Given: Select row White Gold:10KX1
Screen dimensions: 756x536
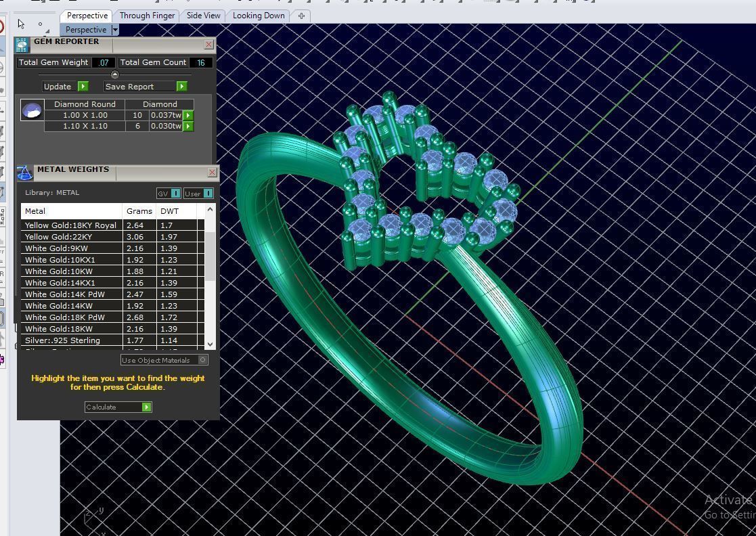Looking at the screenshot, I should click(113, 260).
